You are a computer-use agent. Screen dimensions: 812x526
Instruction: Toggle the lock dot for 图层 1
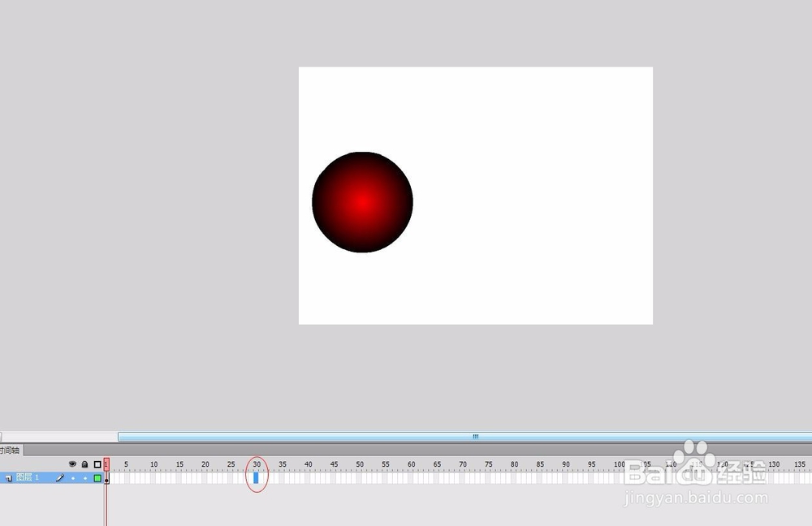tap(85, 478)
